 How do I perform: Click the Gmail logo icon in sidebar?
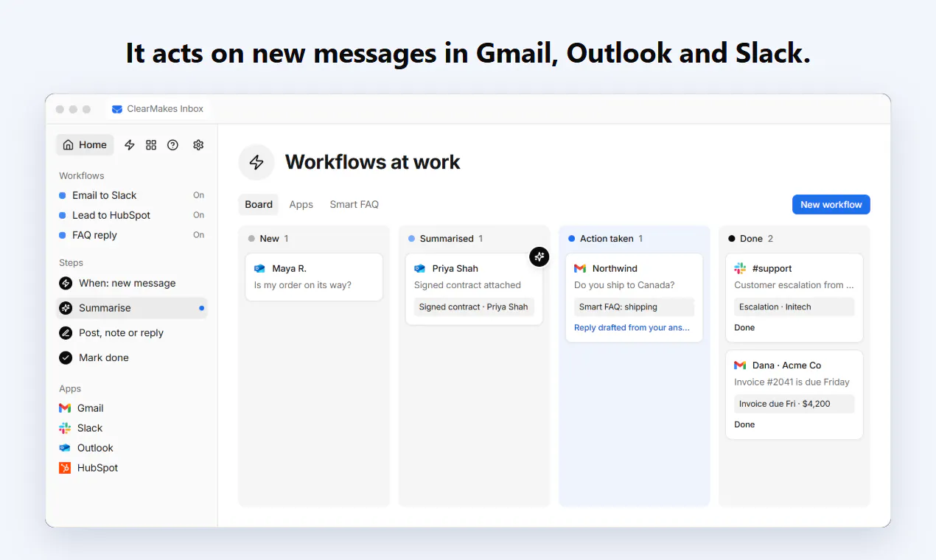[65, 408]
